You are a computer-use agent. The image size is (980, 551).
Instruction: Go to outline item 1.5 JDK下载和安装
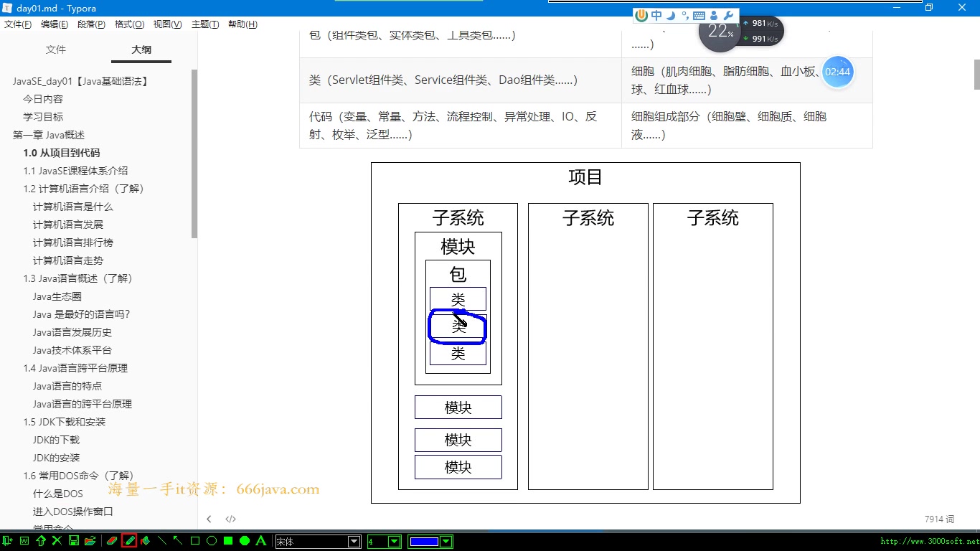coord(65,422)
